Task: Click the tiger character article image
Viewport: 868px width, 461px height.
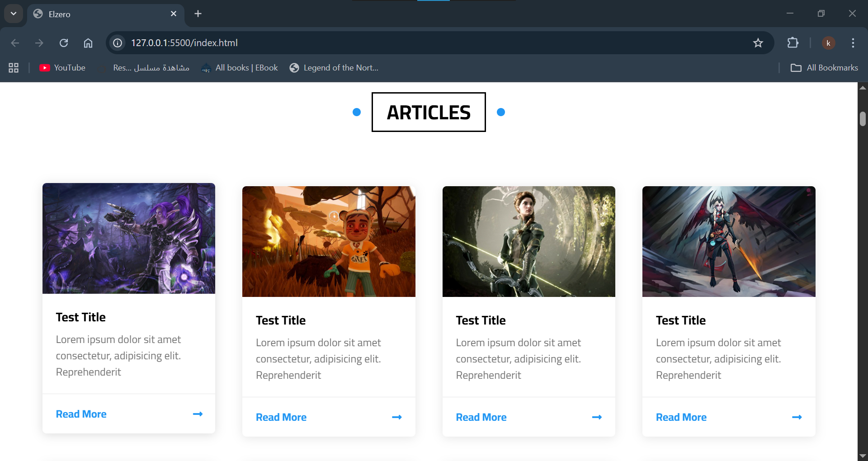Action: point(329,241)
